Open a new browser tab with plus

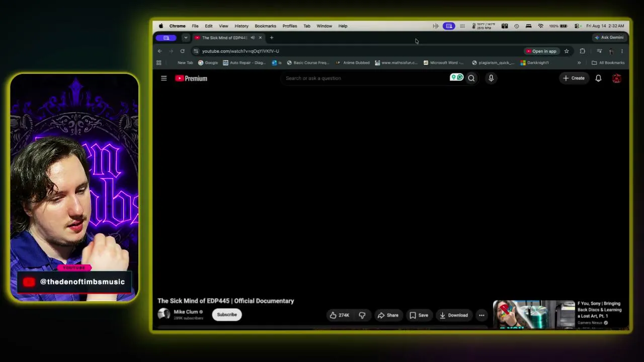pos(272,38)
